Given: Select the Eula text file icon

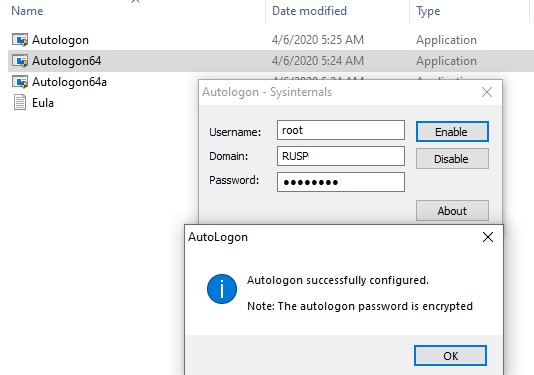Looking at the screenshot, I should point(20,103).
